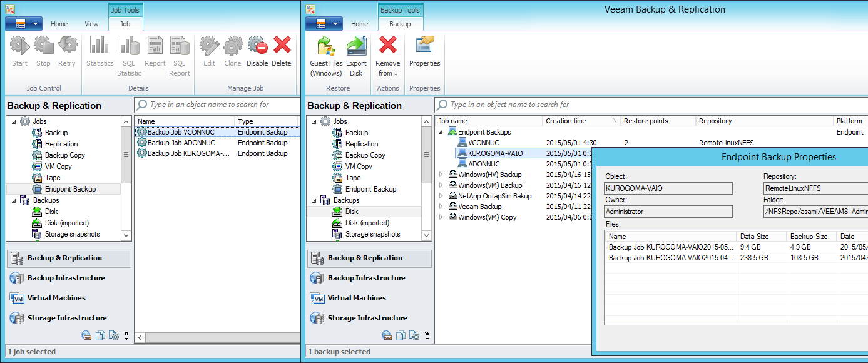Open the Remove from dropdown
Viewport: 868px width, 363px height.
point(388,56)
